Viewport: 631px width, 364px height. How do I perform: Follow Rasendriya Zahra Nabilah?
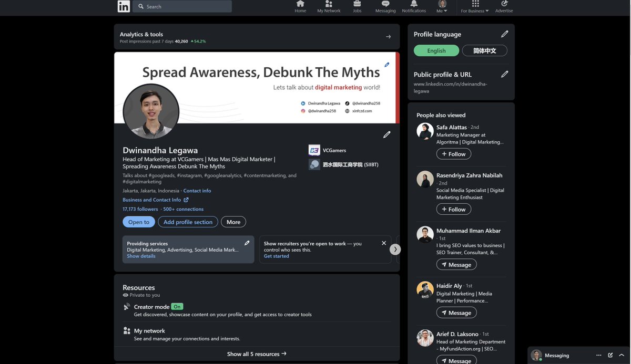[454, 209]
